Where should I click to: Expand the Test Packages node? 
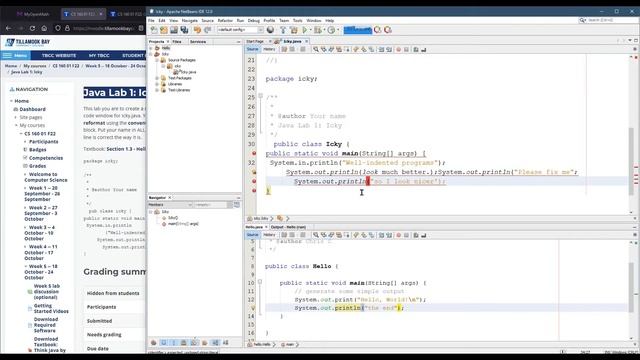pos(157,78)
